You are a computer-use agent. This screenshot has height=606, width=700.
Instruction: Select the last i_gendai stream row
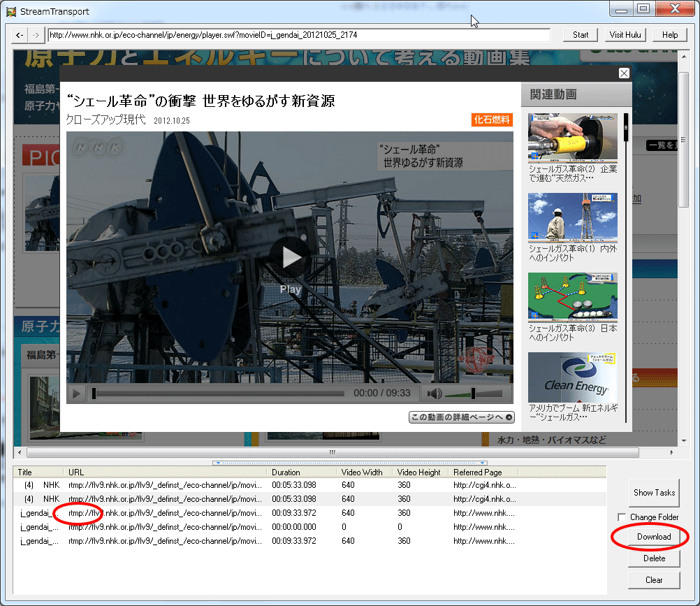click(309, 541)
